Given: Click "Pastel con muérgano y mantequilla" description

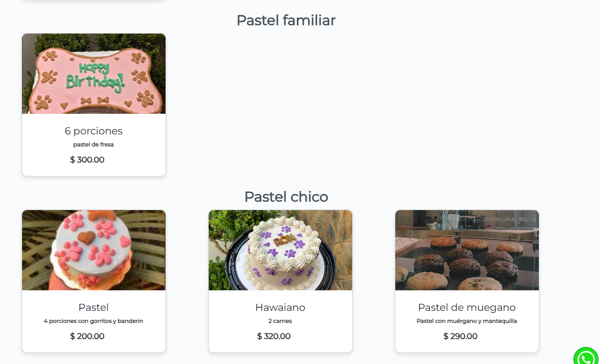Looking at the screenshot, I should coord(467,321).
